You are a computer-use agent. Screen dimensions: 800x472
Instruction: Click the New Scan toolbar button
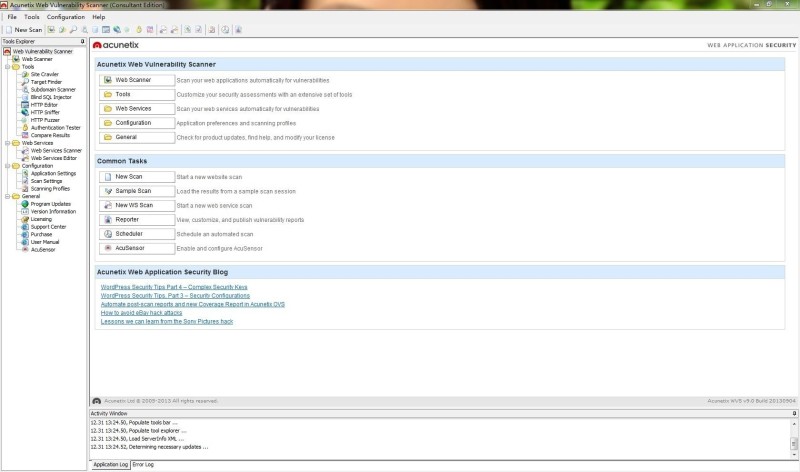pyautogui.click(x=22, y=30)
